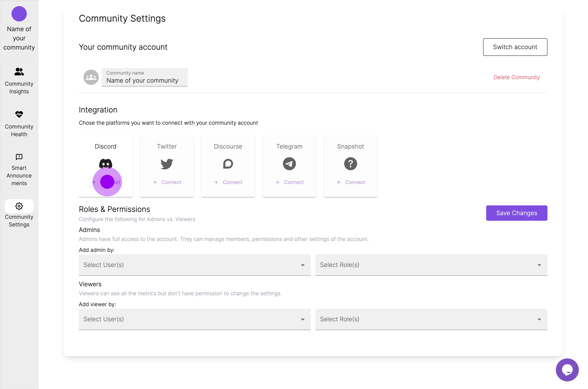Click the Snapshot question mark icon

pyautogui.click(x=350, y=164)
